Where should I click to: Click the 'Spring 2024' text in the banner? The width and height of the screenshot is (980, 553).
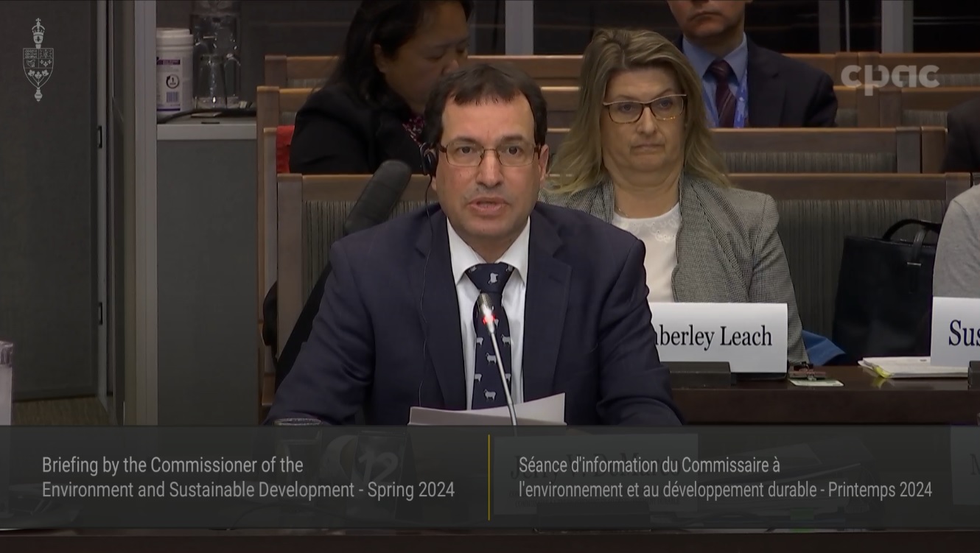tap(413, 487)
